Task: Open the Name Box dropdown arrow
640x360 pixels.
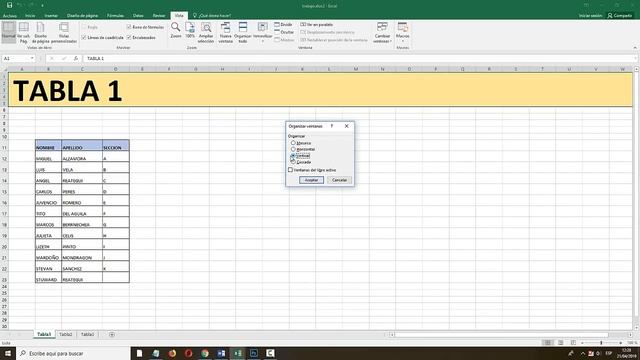Action: 32,58
